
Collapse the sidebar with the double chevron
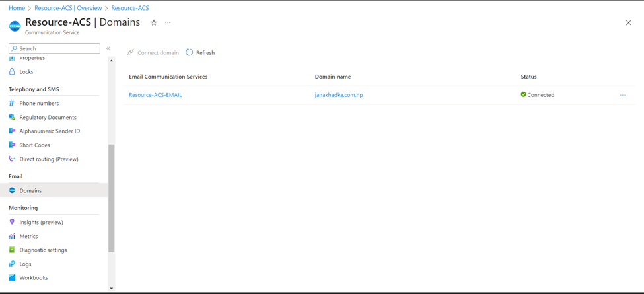pos(108,48)
